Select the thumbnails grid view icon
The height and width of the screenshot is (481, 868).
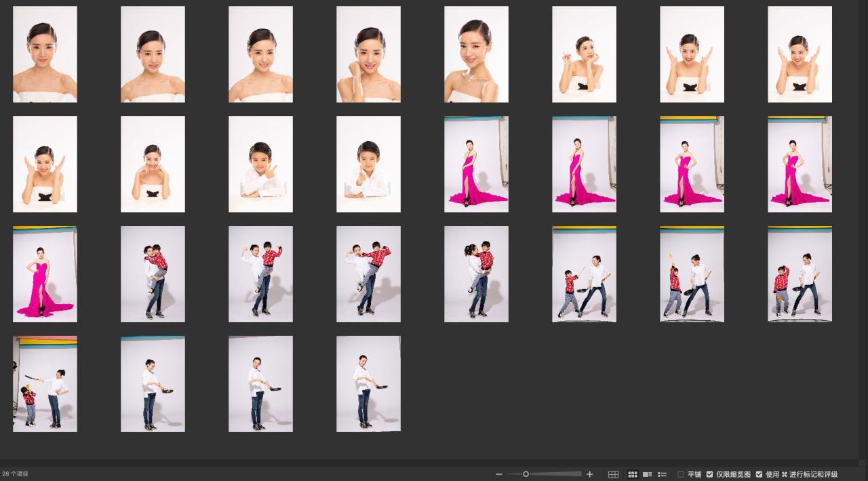click(633, 474)
